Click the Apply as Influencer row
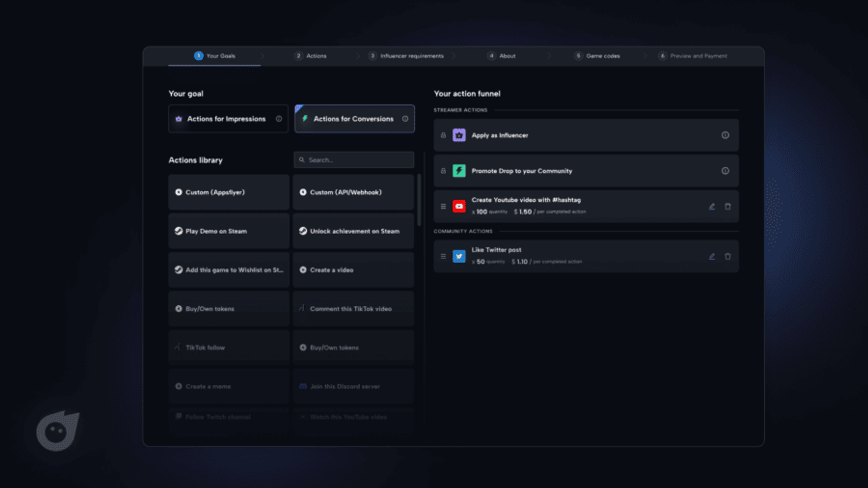The image size is (868, 488). [586, 135]
